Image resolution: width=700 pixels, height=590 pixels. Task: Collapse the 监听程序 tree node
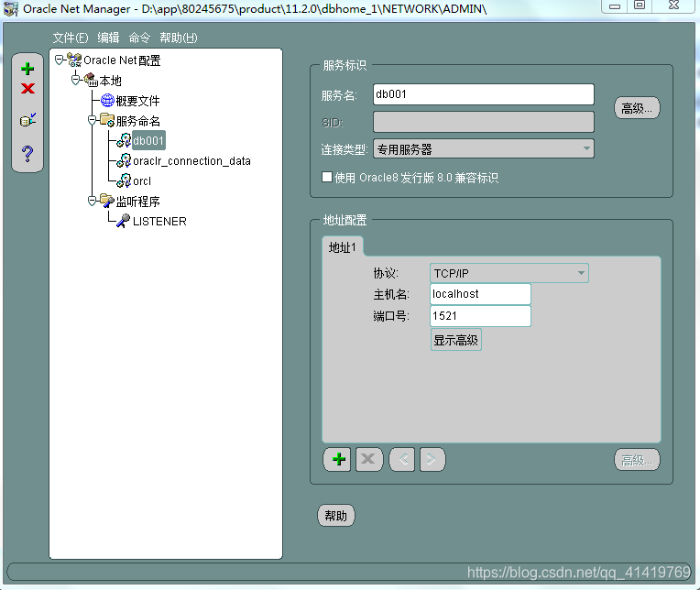(92, 201)
